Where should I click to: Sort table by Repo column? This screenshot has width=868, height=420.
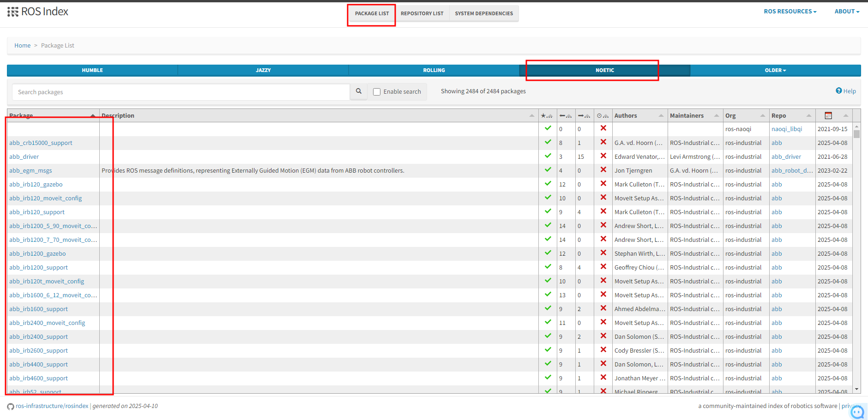click(792, 115)
